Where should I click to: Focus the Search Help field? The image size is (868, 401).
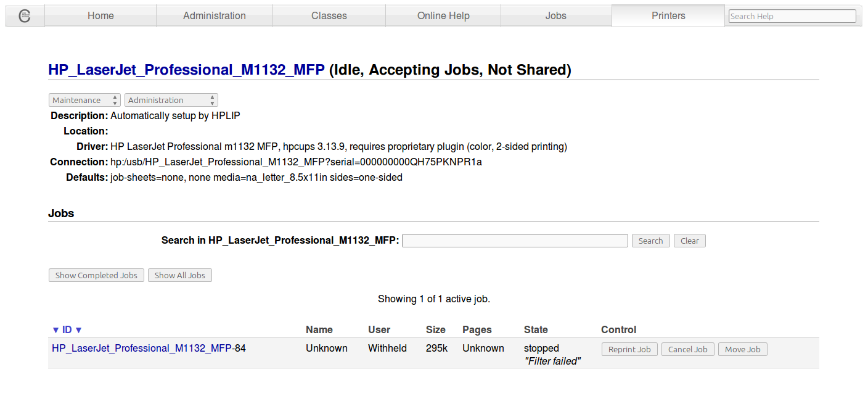coord(792,16)
